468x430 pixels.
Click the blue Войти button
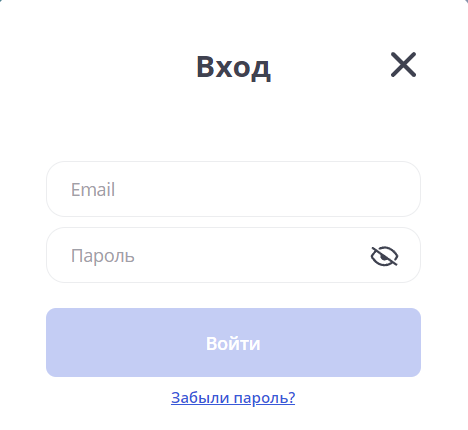coord(233,342)
